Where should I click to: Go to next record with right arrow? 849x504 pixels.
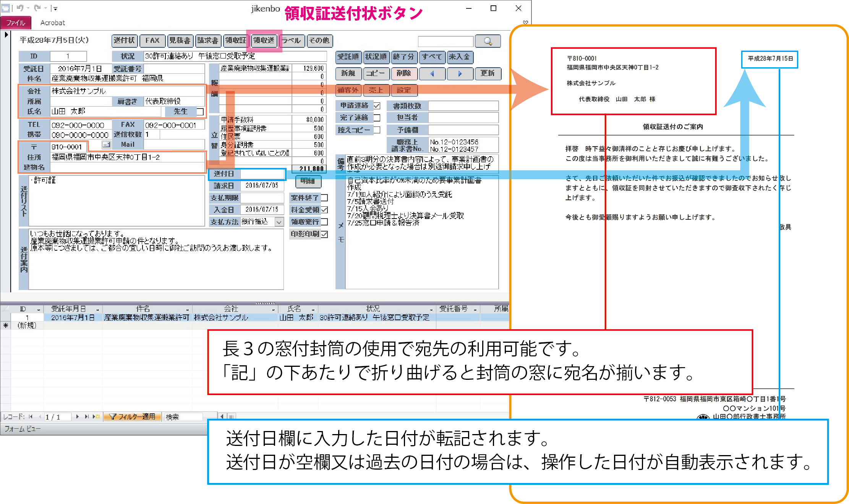460,73
